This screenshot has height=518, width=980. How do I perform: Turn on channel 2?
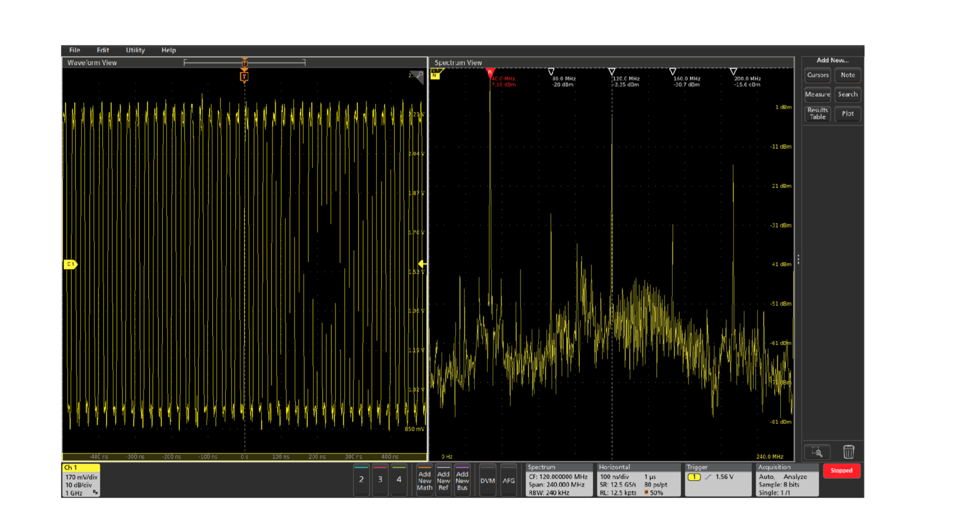click(x=361, y=480)
